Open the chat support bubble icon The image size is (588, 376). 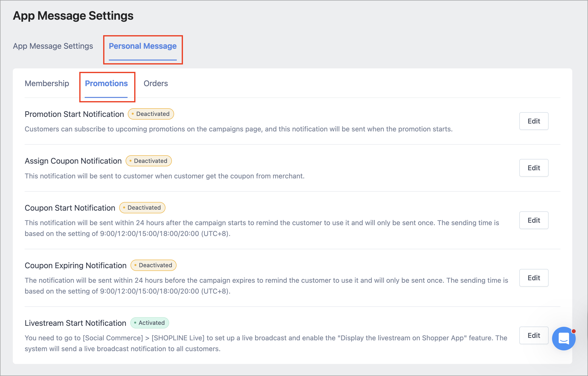pyautogui.click(x=564, y=338)
